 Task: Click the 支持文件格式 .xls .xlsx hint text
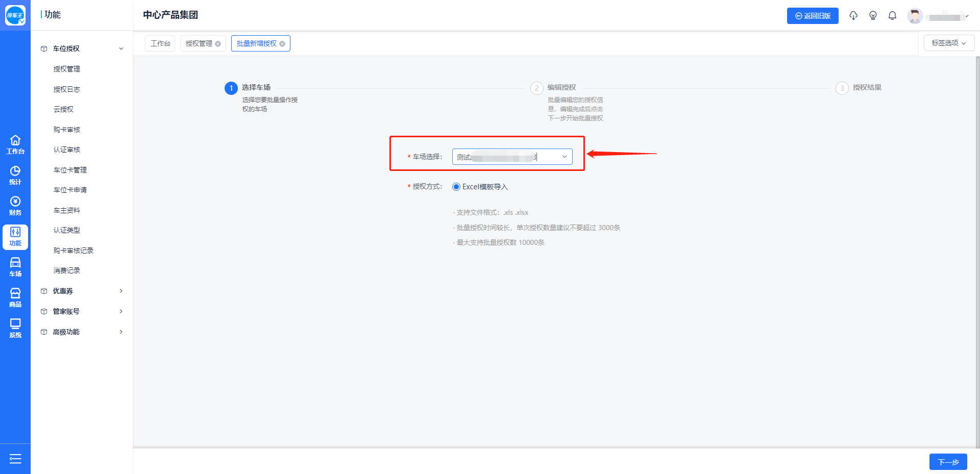[491, 213]
